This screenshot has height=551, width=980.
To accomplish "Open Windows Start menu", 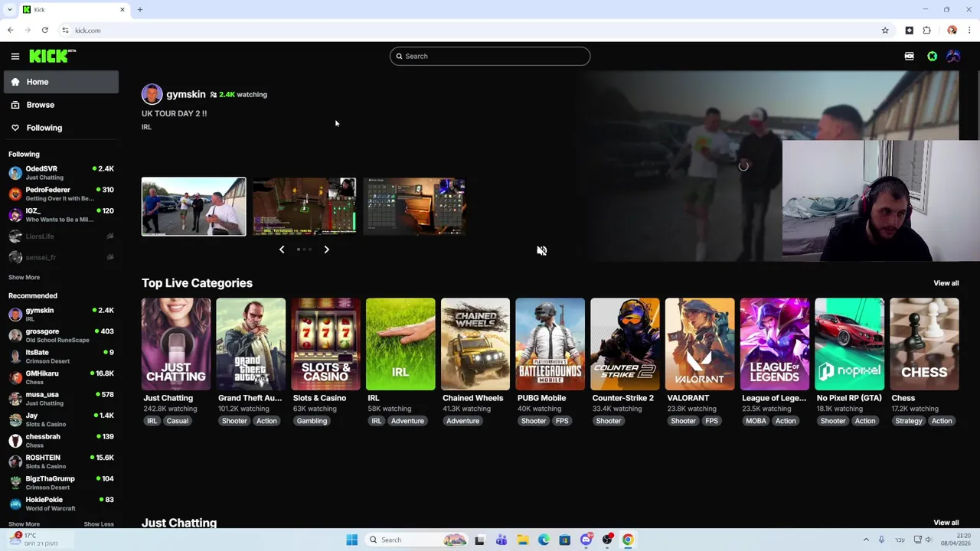I will click(x=351, y=540).
